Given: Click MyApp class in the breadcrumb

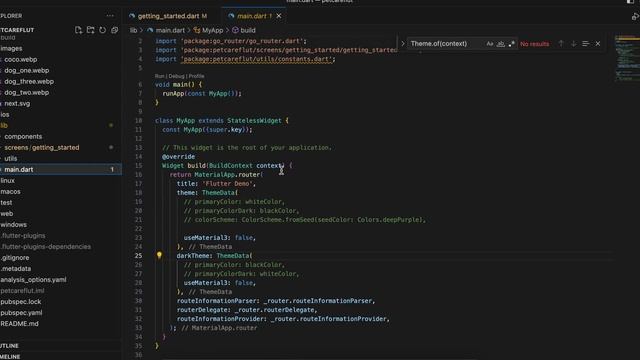Looking at the screenshot, I should point(213,30).
